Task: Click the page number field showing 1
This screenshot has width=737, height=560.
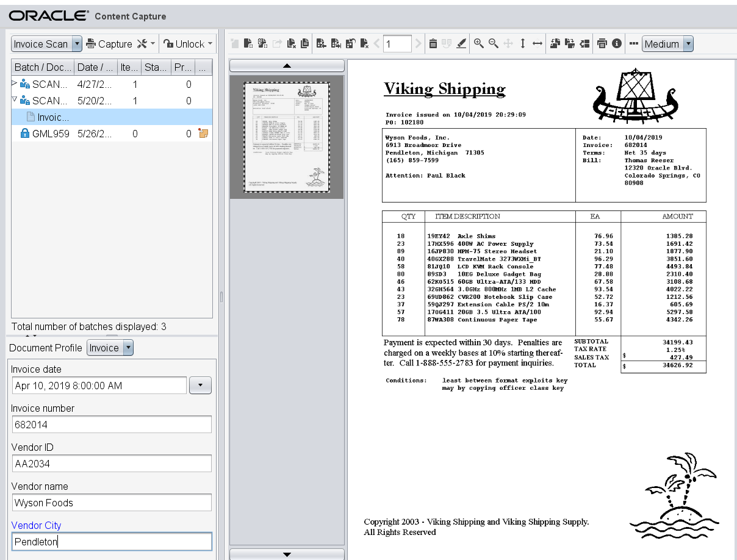Action: (x=397, y=43)
